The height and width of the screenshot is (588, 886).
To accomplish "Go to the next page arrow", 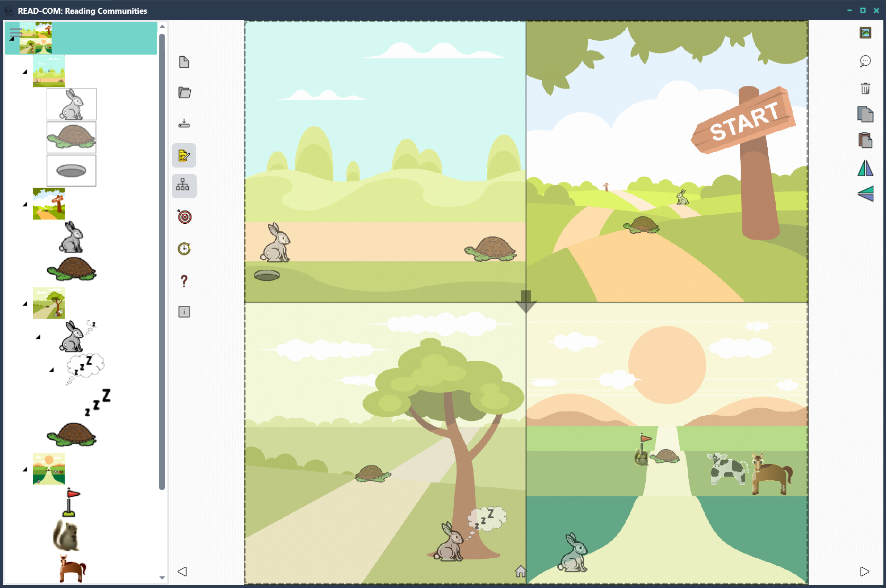I will pyautogui.click(x=865, y=572).
